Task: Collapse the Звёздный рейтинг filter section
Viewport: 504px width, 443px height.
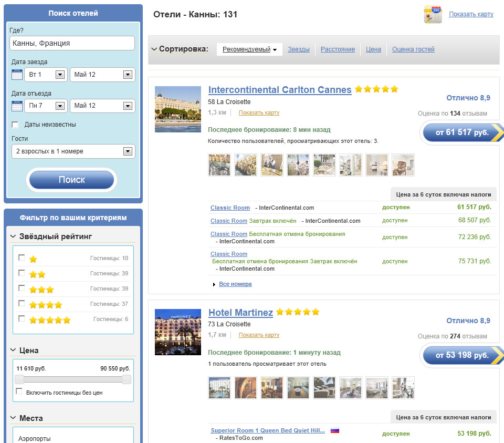Action: 13,236
